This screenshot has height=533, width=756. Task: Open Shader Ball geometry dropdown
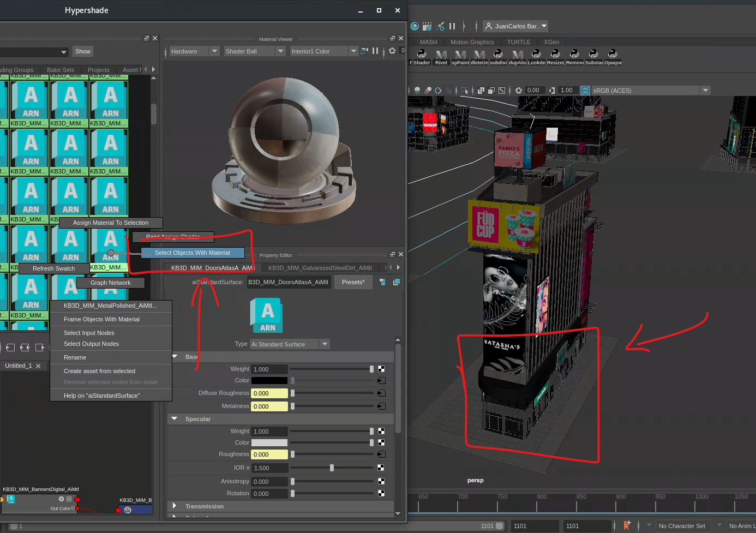tap(255, 51)
